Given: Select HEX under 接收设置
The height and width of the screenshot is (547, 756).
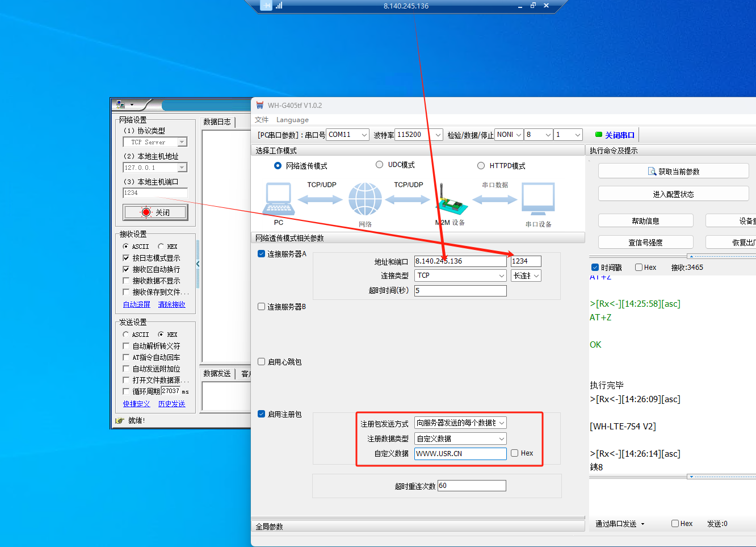Looking at the screenshot, I should click(161, 247).
